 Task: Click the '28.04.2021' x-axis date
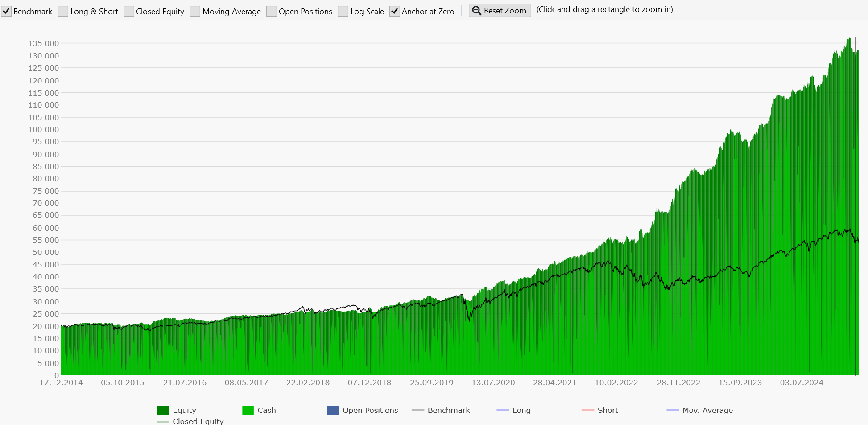pyautogui.click(x=554, y=383)
